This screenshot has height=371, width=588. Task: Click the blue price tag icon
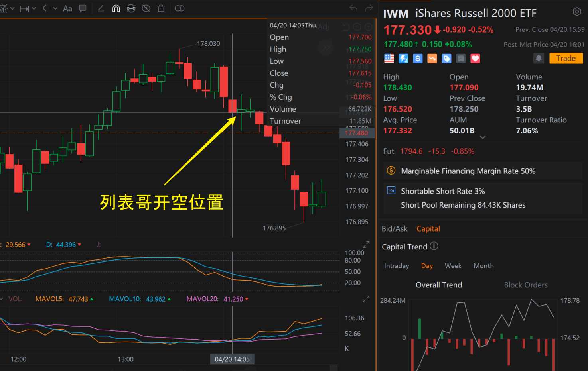pos(446,59)
